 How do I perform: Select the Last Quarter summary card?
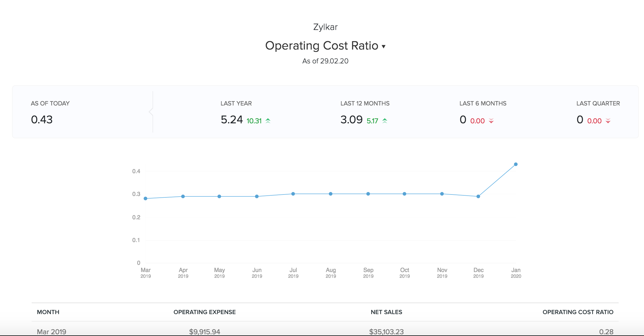598,112
